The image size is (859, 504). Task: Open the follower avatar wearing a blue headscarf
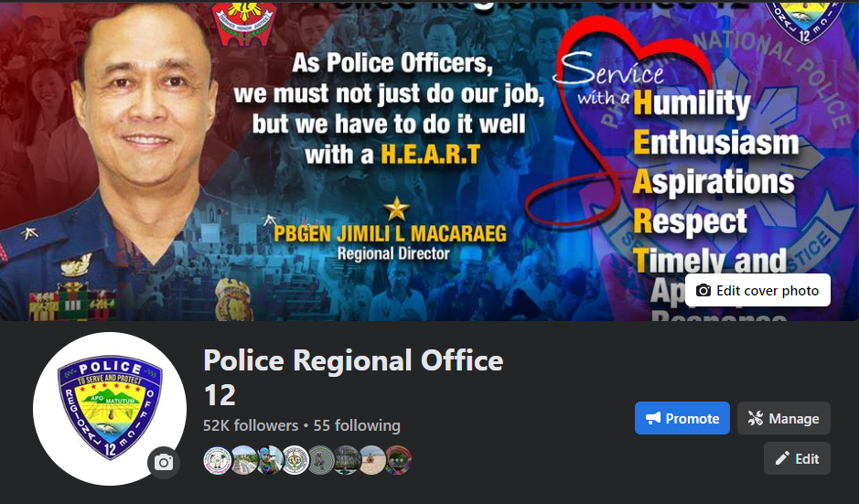pos(270,459)
